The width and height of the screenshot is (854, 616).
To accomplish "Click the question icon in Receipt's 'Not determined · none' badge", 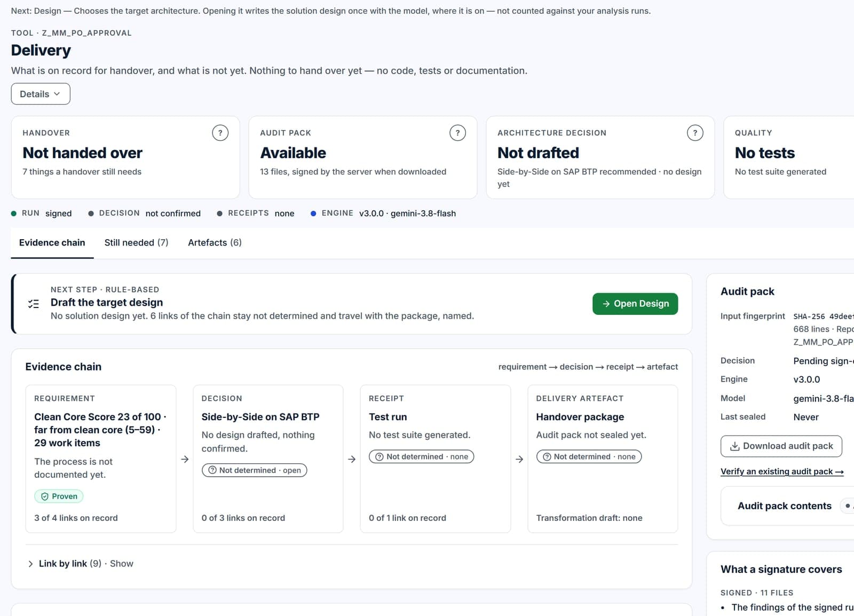I will tap(379, 457).
